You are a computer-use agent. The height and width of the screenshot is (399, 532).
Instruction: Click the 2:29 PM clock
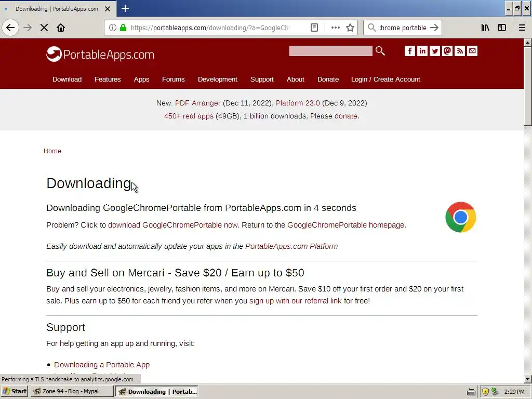coord(514,392)
